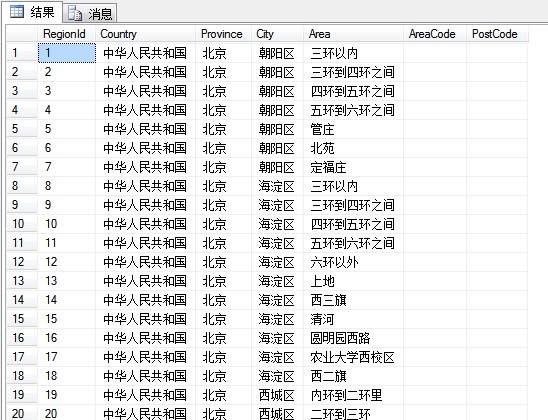The height and width of the screenshot is (420, 548).
Task: Click the Area column header
Action: (353, 34)
